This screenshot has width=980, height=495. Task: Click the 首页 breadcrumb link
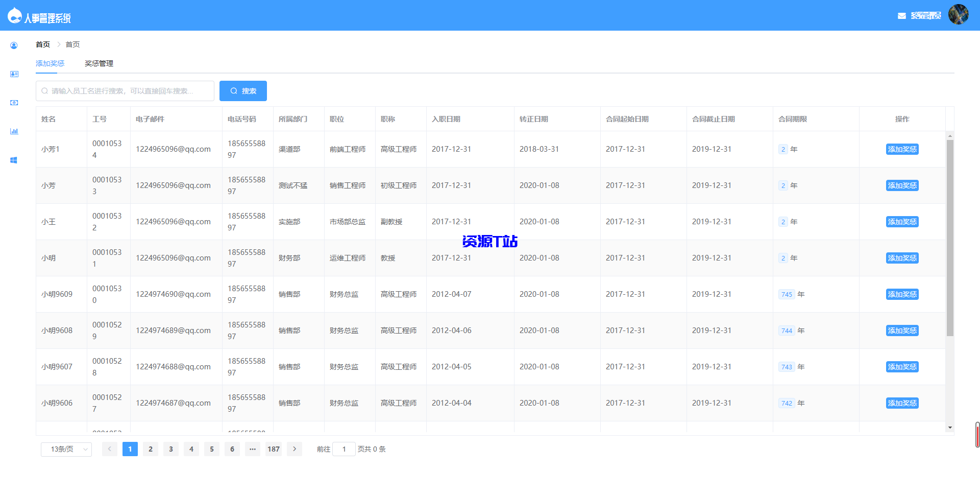[43, 44]
